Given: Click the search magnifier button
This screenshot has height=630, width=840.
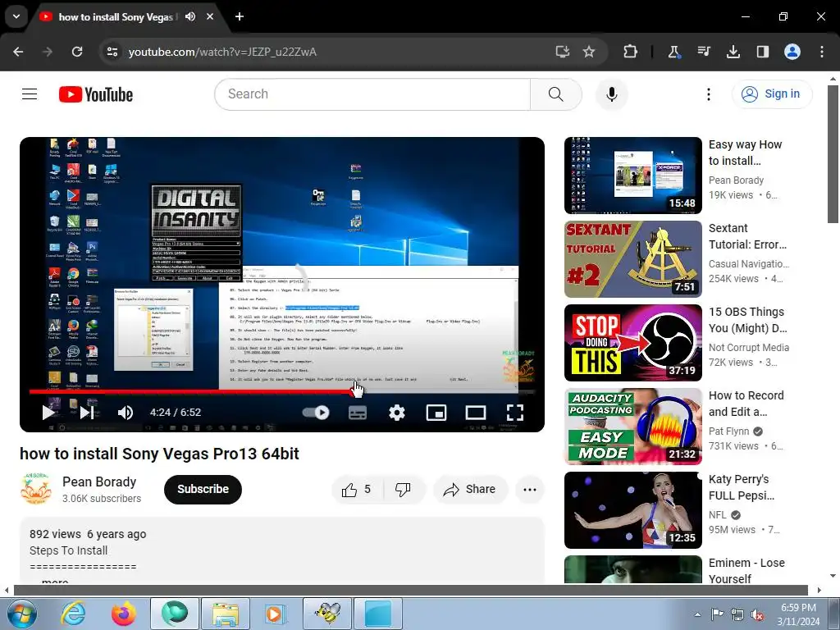Looking at the screenshot, I should pos(555,94).
